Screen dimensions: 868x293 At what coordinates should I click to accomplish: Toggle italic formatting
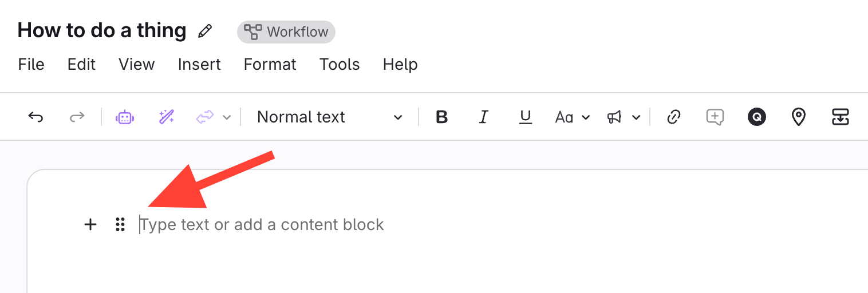(x=483, y=117)
